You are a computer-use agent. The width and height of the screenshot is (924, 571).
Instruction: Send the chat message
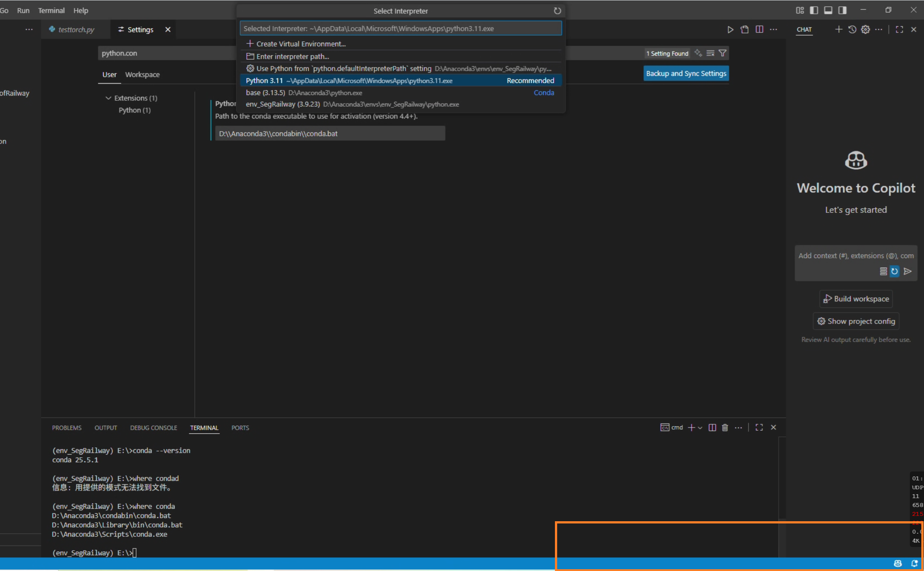[908, 271]
